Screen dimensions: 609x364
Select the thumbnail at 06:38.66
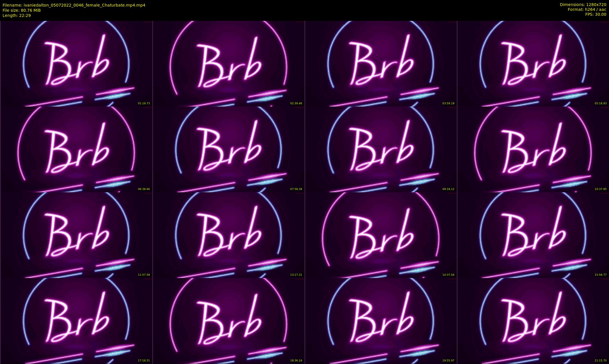(76, 149)
